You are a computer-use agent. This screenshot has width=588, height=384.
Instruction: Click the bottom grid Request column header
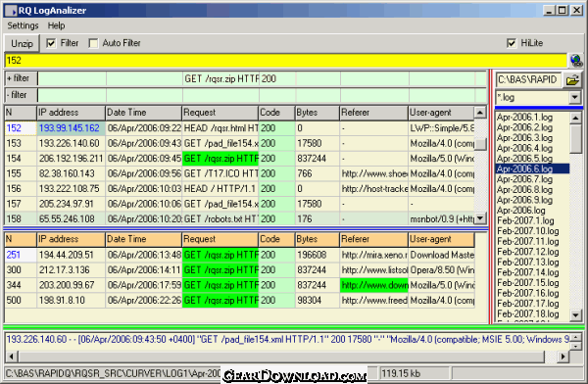click(220, 239)
